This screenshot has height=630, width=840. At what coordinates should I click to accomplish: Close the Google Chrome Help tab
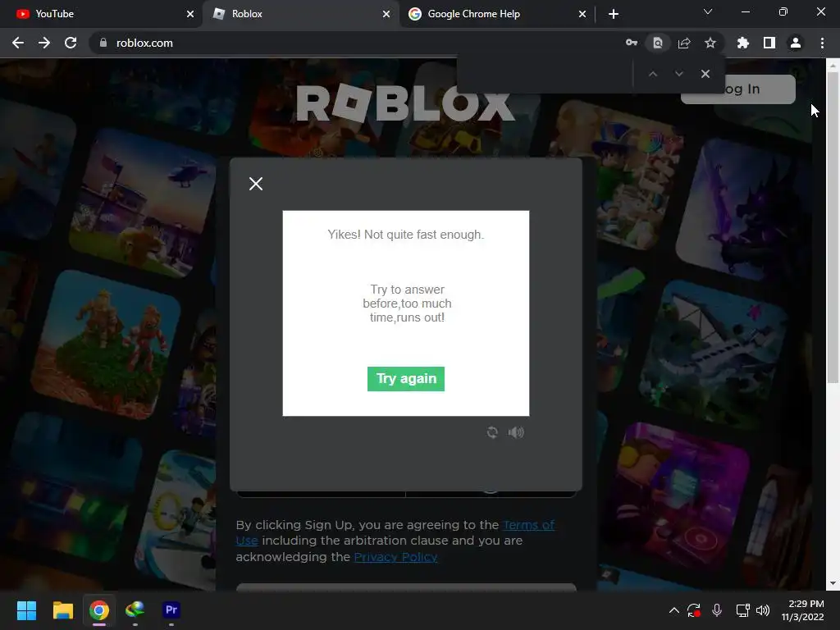(x=582, y=14)
